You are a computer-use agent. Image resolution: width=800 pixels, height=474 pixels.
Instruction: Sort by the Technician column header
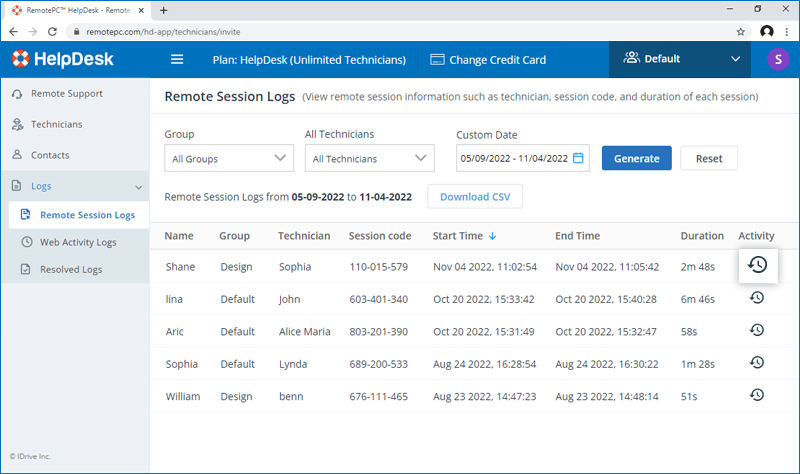304,236
